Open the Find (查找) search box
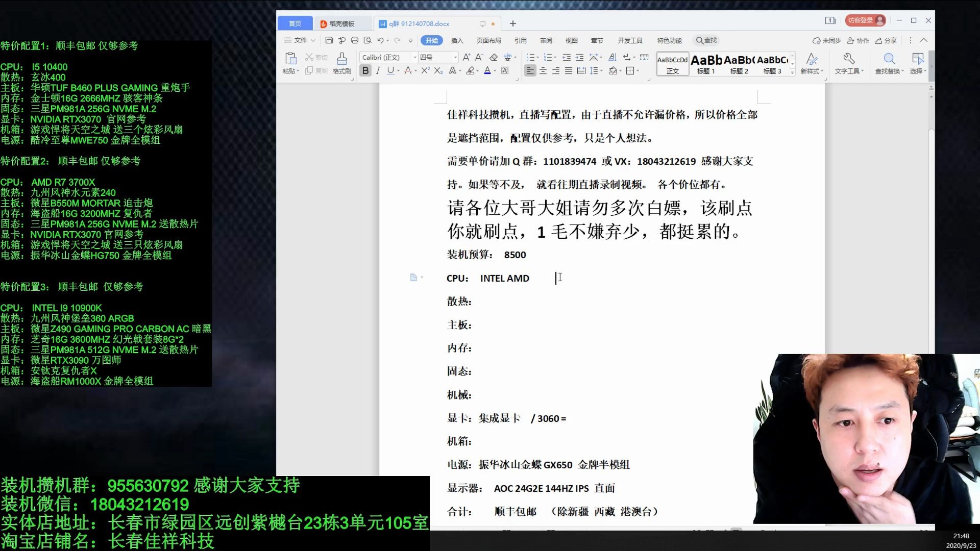The height and width of the screenshot is (551, 980). [705, 40]
